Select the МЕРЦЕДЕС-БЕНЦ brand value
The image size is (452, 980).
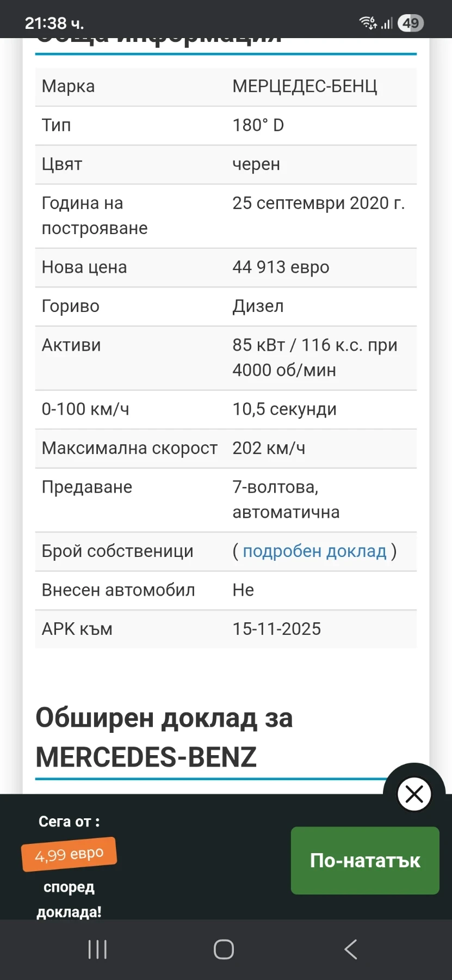pos(305,86)
